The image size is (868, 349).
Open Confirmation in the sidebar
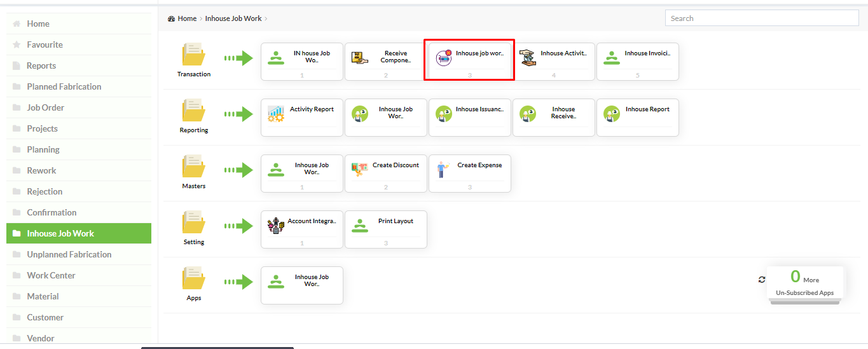click(79, 212)
